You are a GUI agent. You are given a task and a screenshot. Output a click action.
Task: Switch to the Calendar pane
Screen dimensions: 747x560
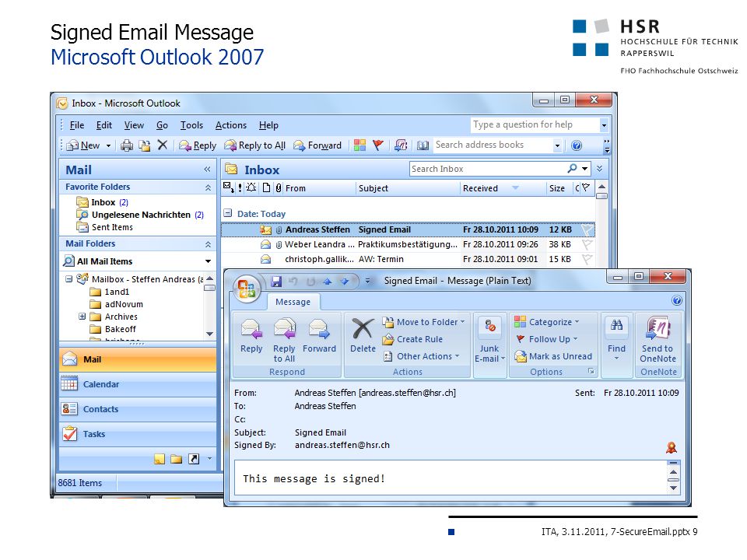pyautogui.click(x=138, y=384)
